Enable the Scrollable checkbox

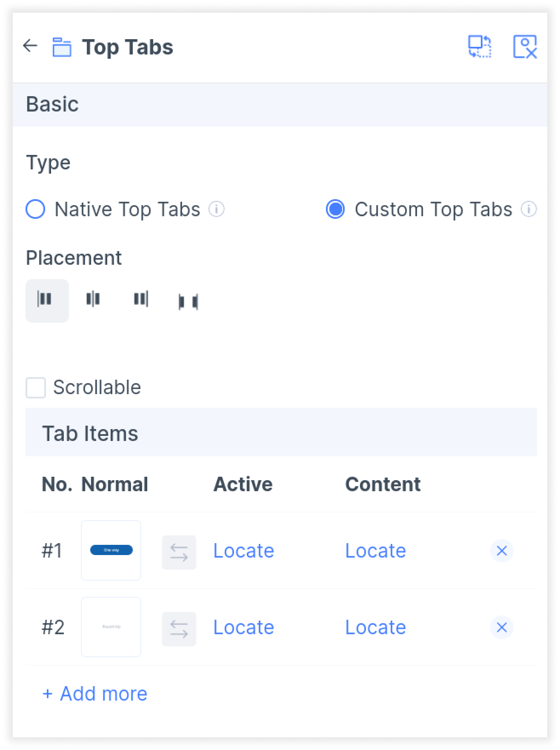36,388
